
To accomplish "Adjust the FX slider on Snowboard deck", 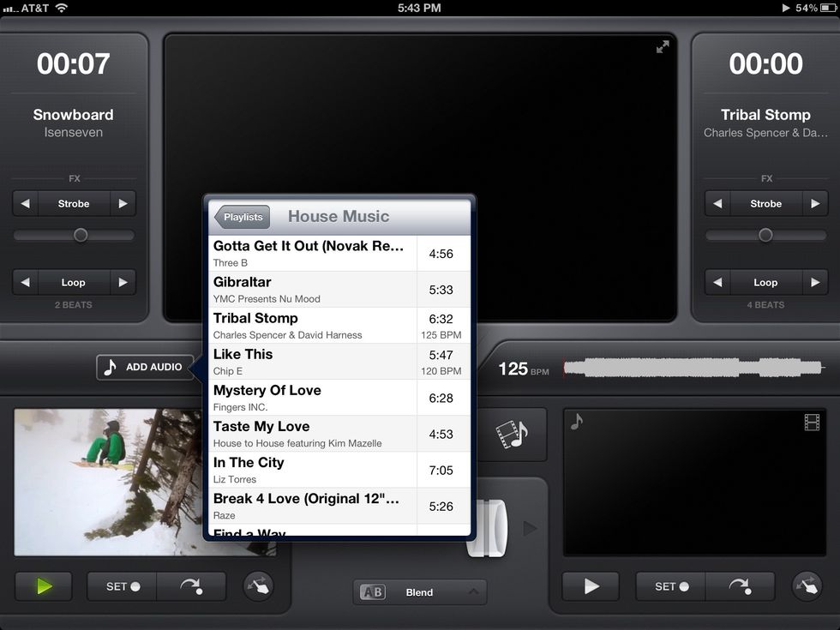I will click(81, 235).
